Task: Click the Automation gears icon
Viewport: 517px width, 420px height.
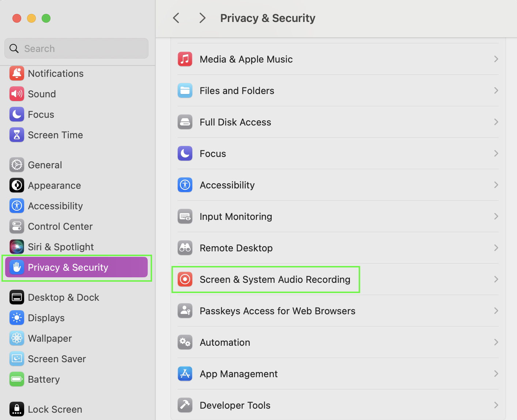Action: point(185,342)
